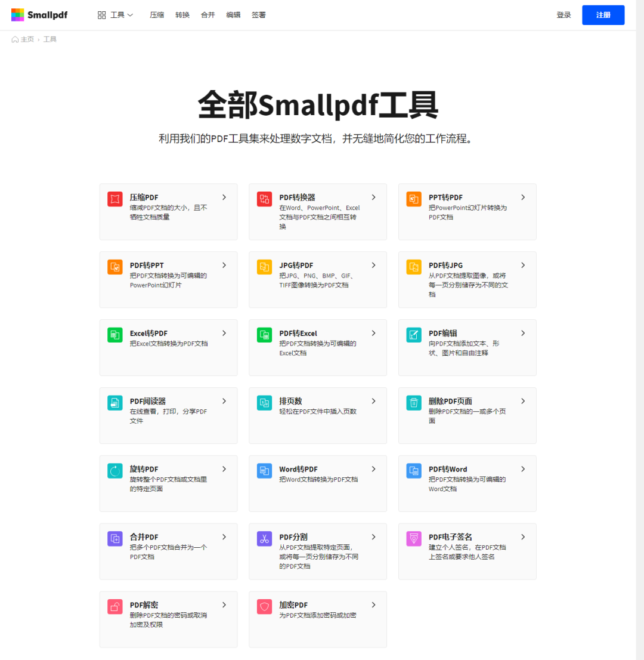This screenshot has height=660, width=644.
Task: Expand the 工具 dropdown menu
Action: pyautogui.click(x=115, y=14)
